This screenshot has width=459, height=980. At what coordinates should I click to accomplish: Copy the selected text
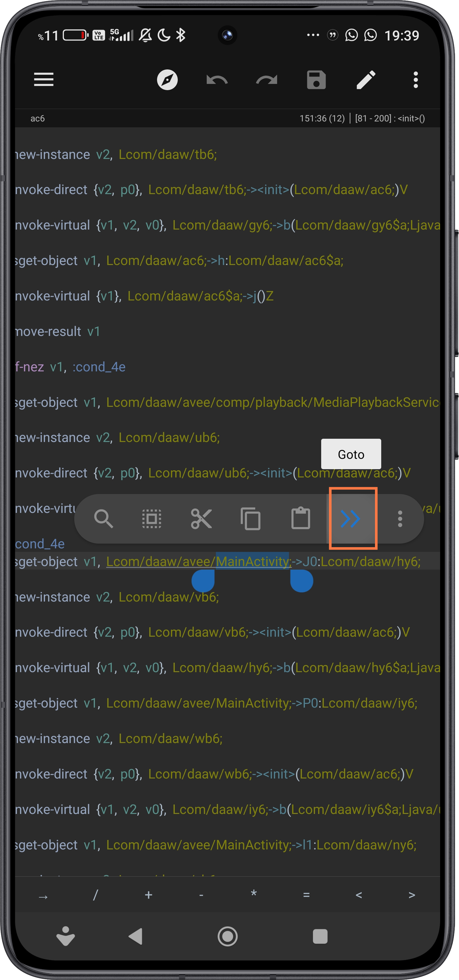pos(250,519)
